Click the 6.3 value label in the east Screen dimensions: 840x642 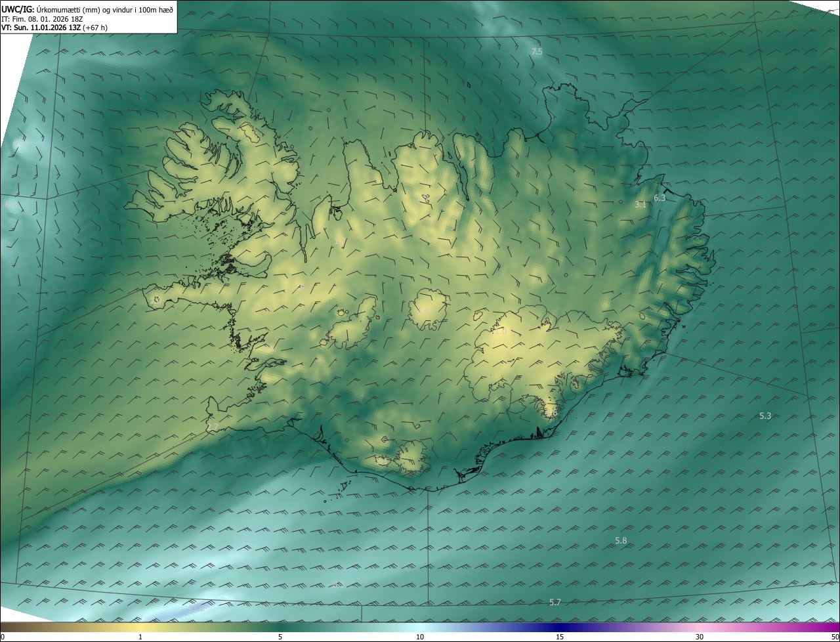tap(660, 198)
